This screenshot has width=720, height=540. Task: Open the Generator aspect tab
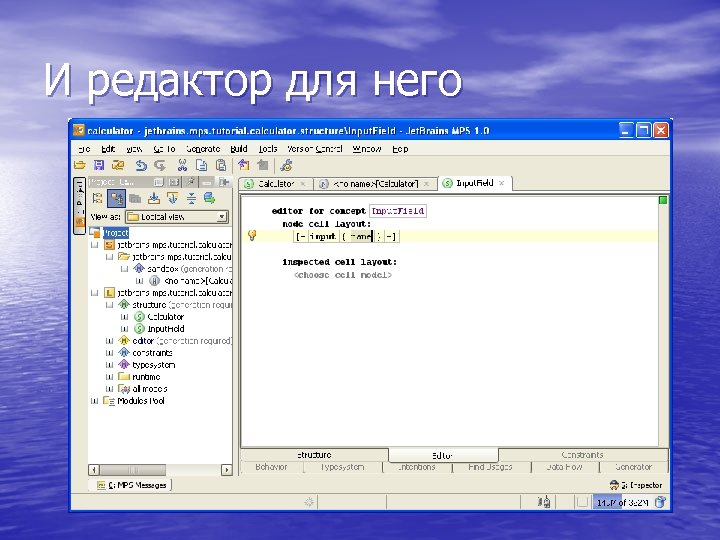coord(634,467)
